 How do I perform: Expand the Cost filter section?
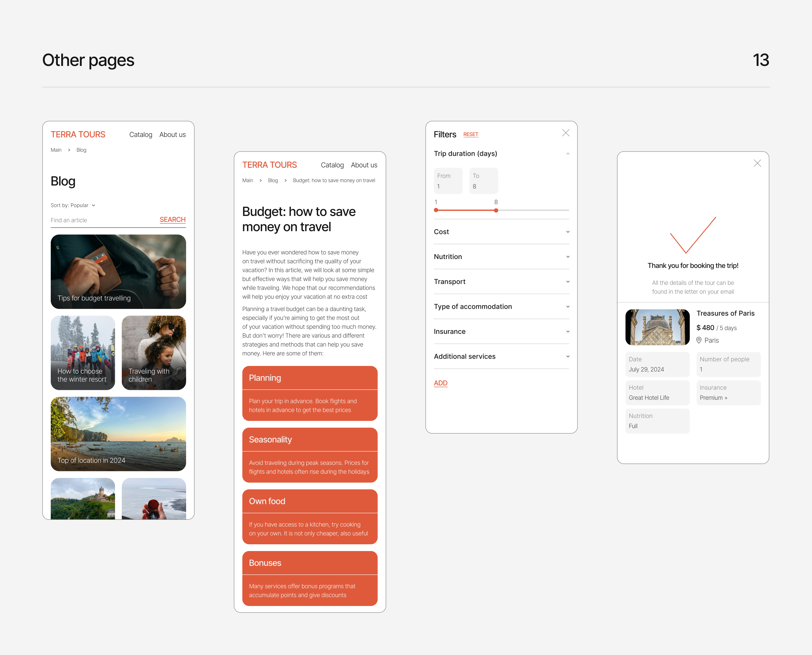567,232
